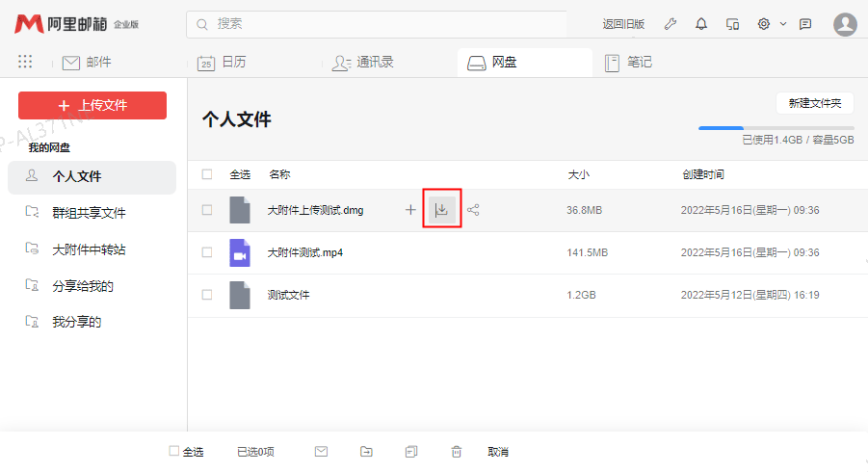Open the feedback message icon
This screenshot has width=868, height=472.
point(805,24)
